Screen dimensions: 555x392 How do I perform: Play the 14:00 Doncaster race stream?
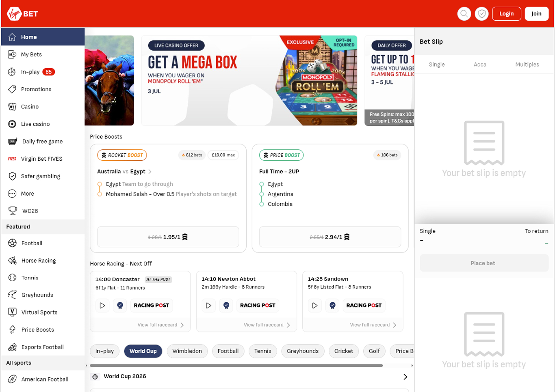tap(102, 305)
